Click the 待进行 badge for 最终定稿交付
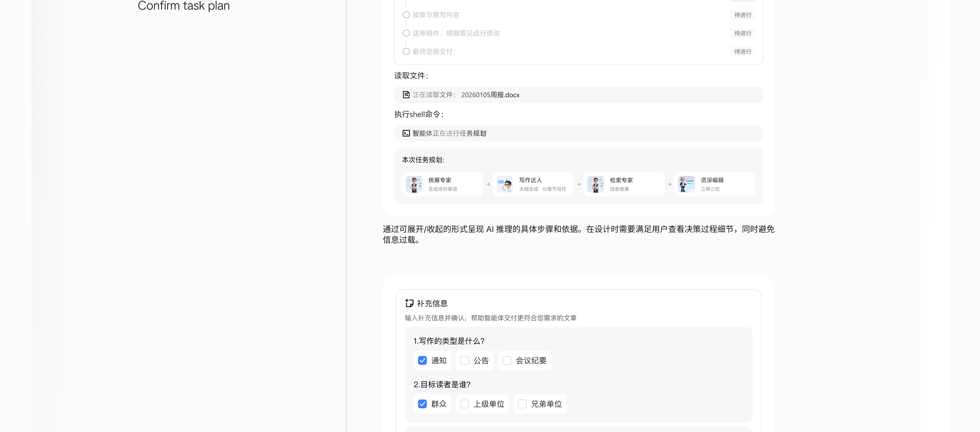This screenshot has width=980, height=432. 743,51
